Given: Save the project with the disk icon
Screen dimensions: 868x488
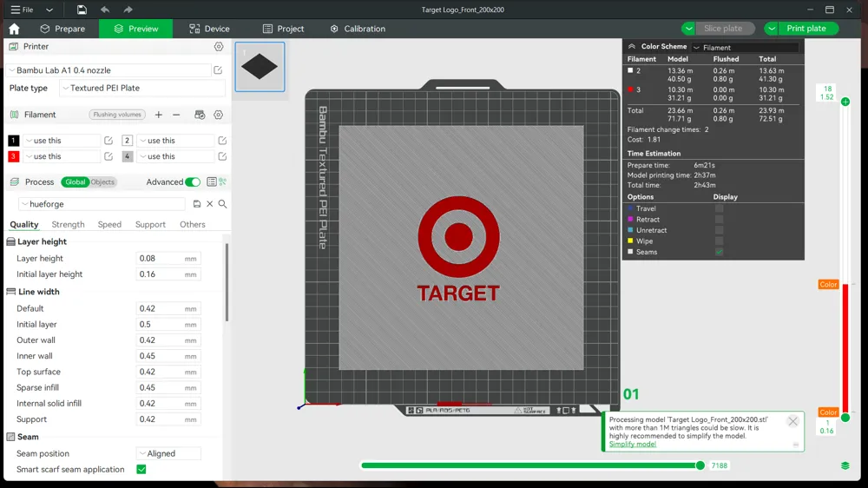Looking at the screenshot, I should tap(82, 10).
